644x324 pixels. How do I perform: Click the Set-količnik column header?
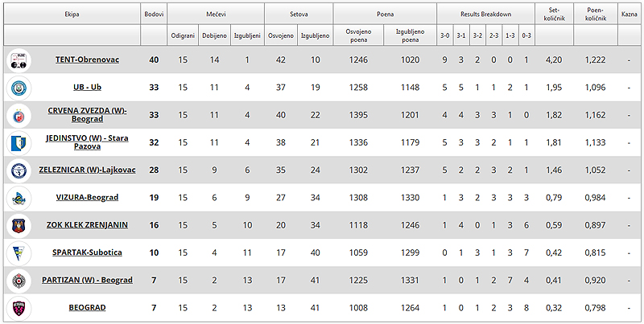[554, 14]
